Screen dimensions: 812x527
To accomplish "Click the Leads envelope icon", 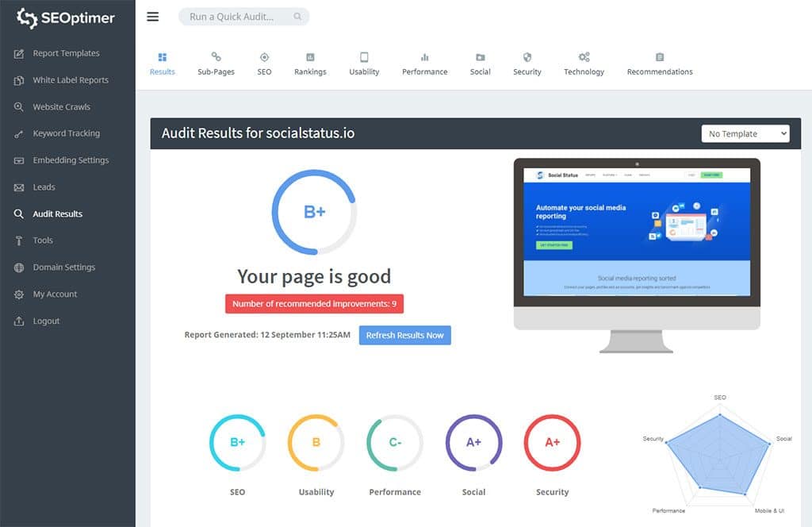I will coord(19,187).
